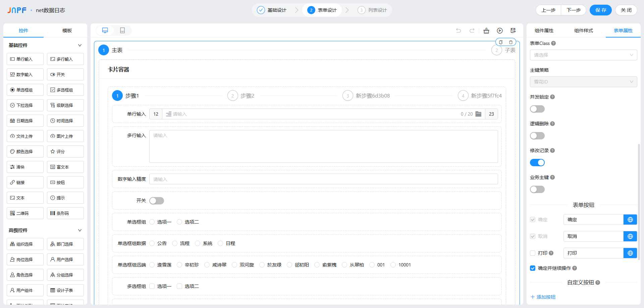Switch to mobile view icon
The width and height of the screenshot is (644, 308).
pyautogui.click(x=122, y=30)
